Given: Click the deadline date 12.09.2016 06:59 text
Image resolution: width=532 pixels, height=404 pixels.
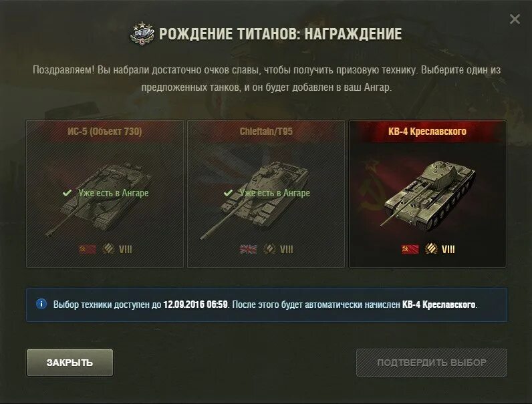Looking at the screenshot, I should 195,304.
